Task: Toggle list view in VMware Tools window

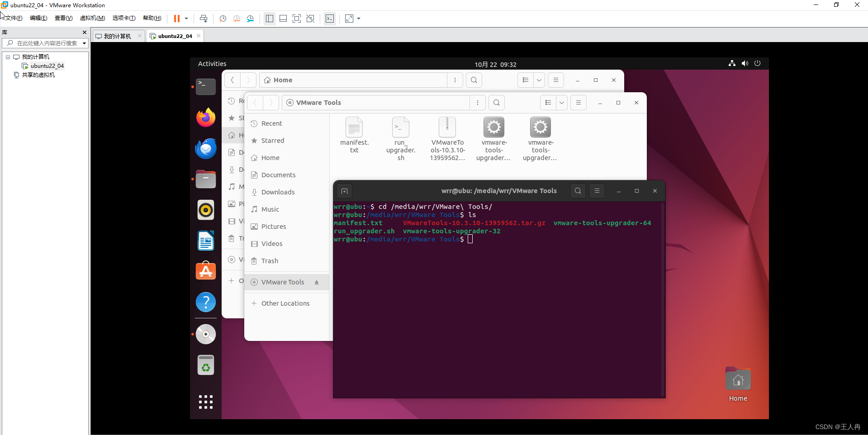Action: click(x=548, y=103)
